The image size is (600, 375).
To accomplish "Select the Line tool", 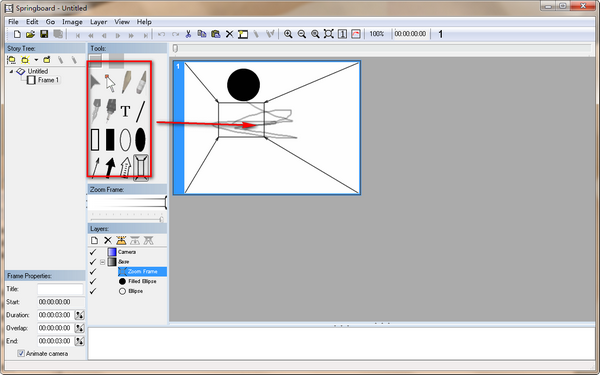I will click(141, 111).
